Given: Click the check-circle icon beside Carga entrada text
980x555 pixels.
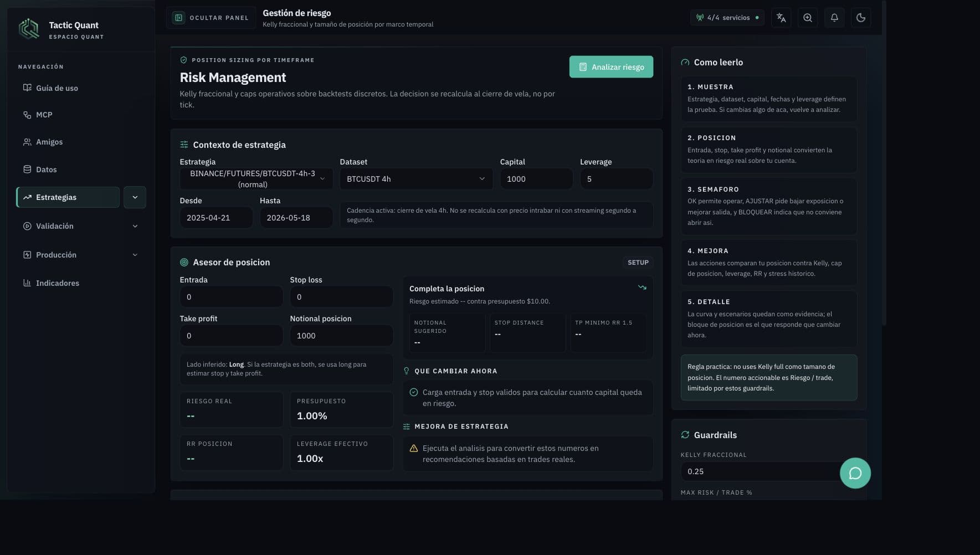Looking at the screenshot, I should pyautogui.click(x=413, y=392).
